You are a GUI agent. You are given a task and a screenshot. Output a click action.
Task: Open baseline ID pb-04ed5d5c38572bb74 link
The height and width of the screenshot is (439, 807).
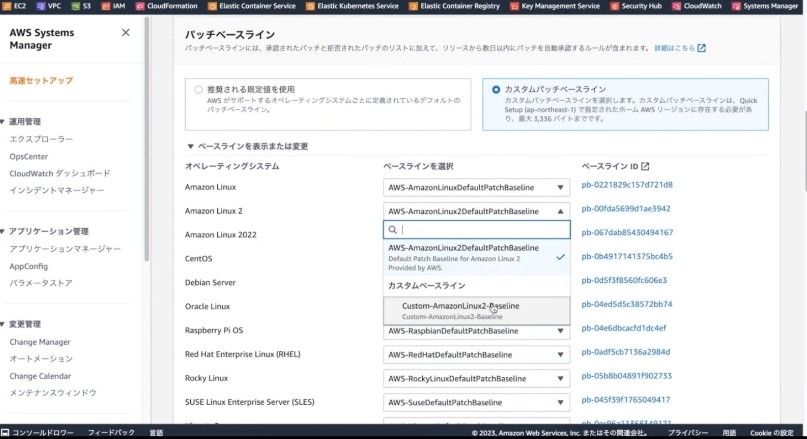626,304
